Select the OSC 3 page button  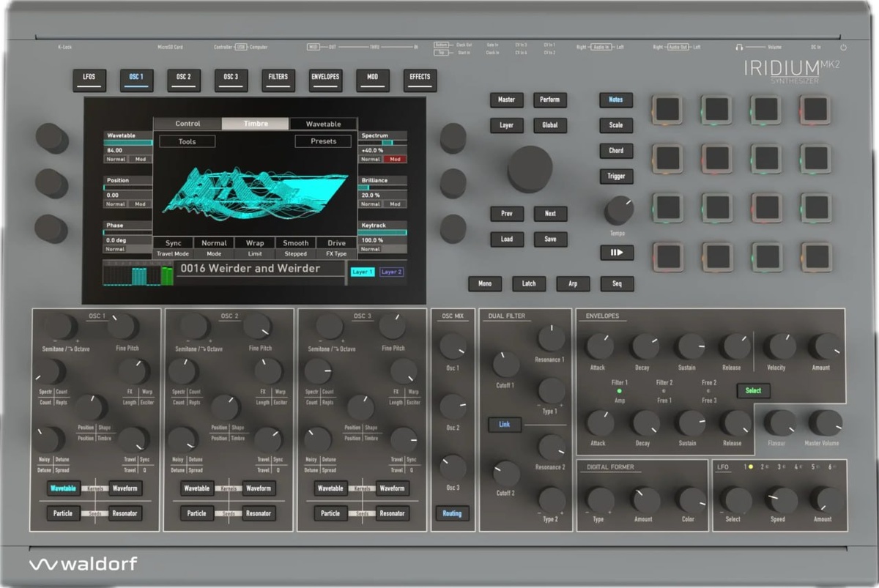coord(231,80)
